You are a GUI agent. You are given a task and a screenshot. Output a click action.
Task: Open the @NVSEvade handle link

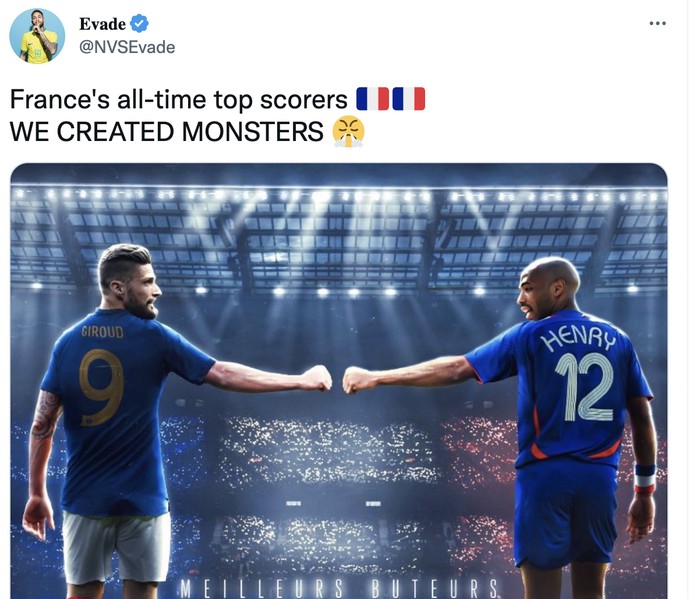coord(127,47)
